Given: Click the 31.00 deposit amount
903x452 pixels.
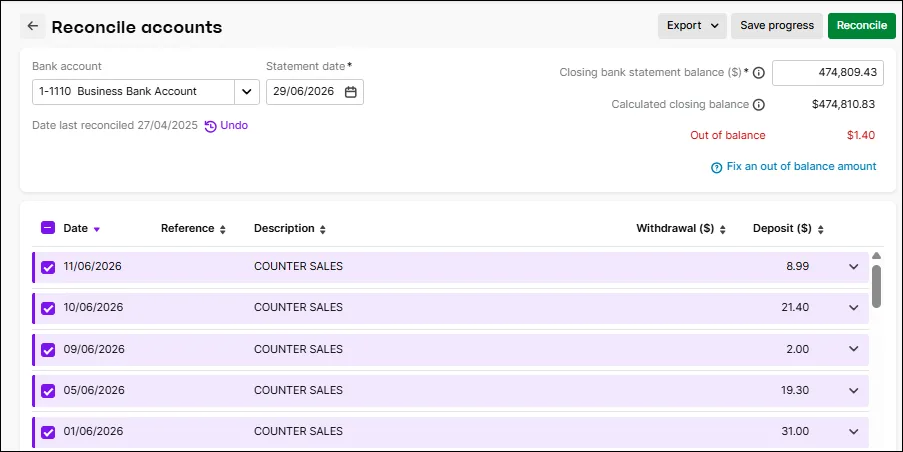Looking at the screenshot, I should [795, 431].
